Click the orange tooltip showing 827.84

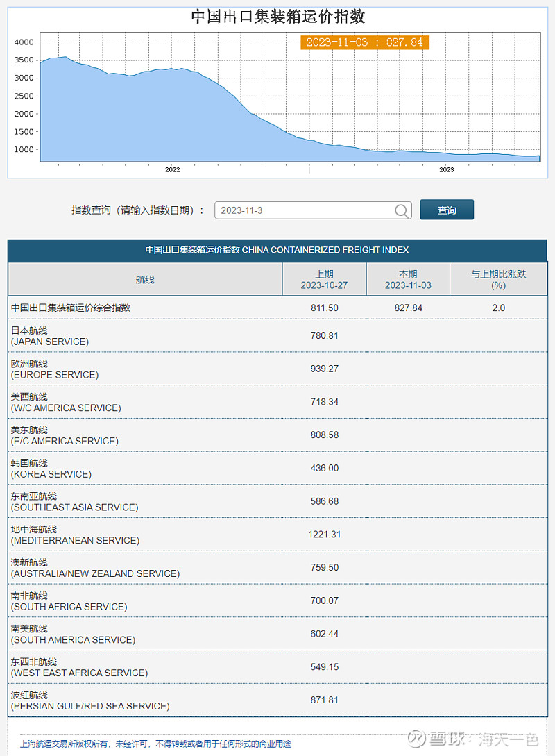tap(365, 42)
